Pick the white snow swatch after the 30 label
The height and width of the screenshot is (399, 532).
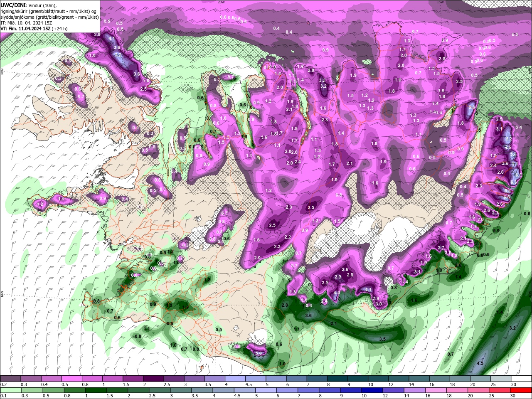click(521, 379)
